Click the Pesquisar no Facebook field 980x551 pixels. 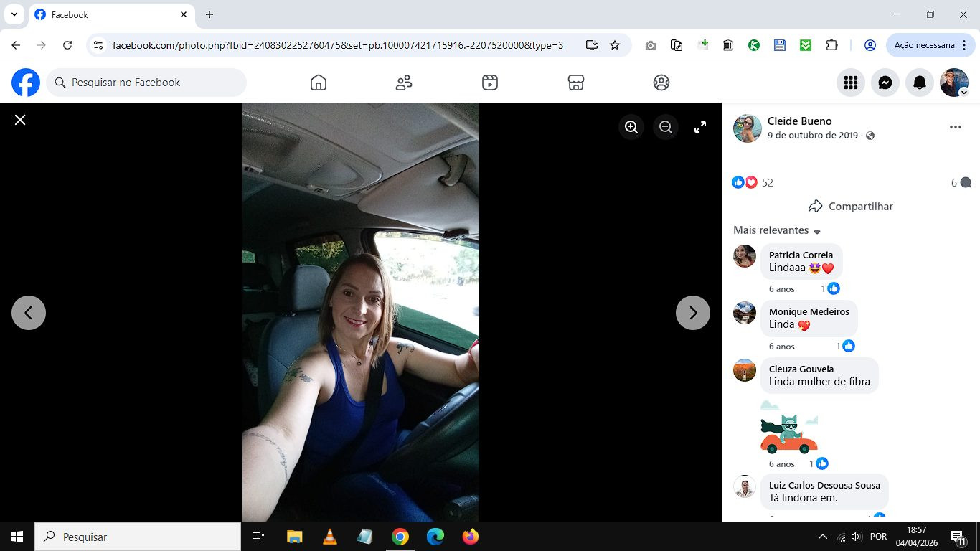pyautogui.click(x=147, y=83)
